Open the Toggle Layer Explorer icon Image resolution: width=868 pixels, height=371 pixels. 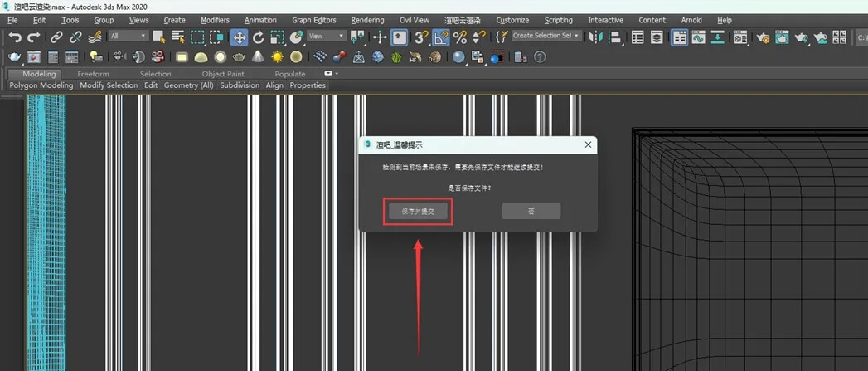coord(657,37)
